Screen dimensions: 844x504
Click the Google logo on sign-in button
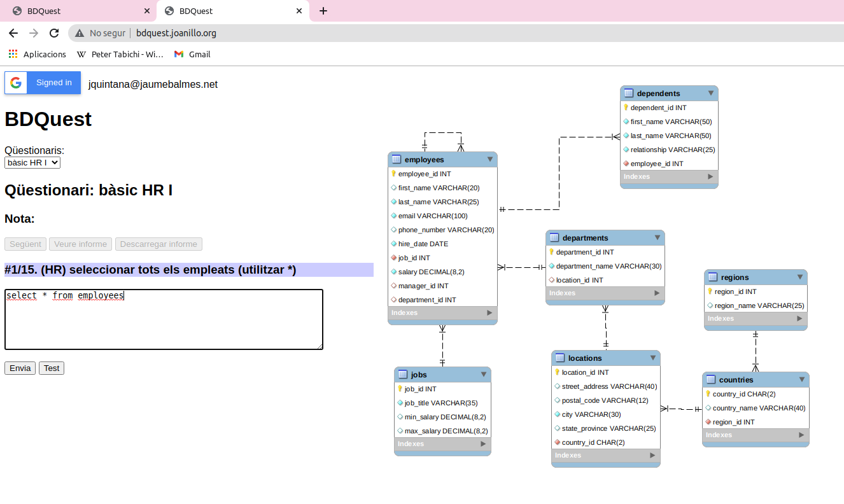point(16,83)
